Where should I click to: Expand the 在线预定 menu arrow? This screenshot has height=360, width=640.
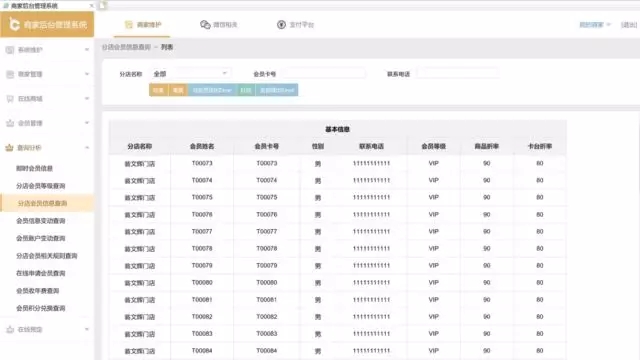coord(87,329)
